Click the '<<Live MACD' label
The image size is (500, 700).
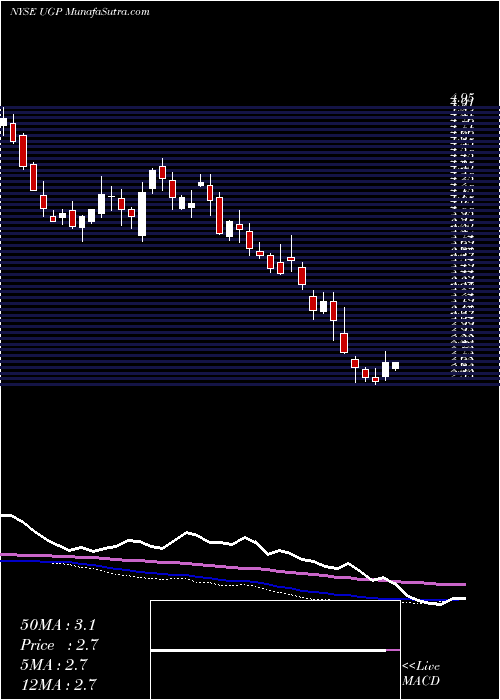coord(421,674)
